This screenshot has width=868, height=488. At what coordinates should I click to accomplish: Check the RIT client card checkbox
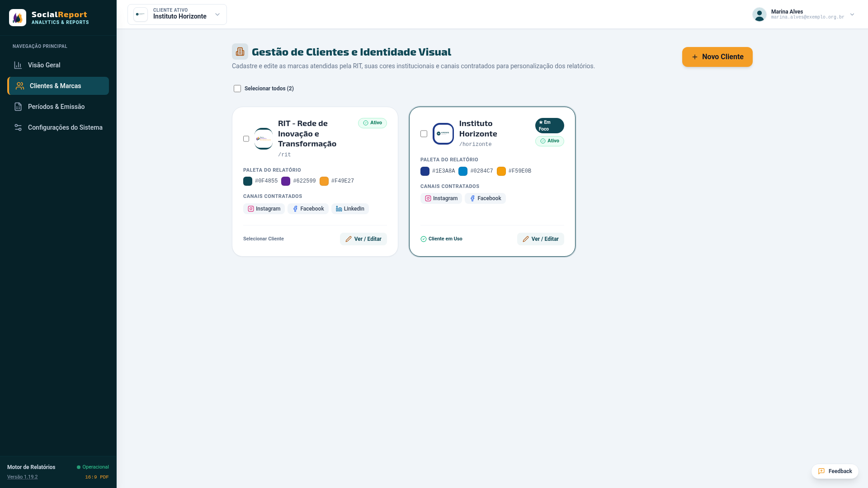tap(246, 139)
